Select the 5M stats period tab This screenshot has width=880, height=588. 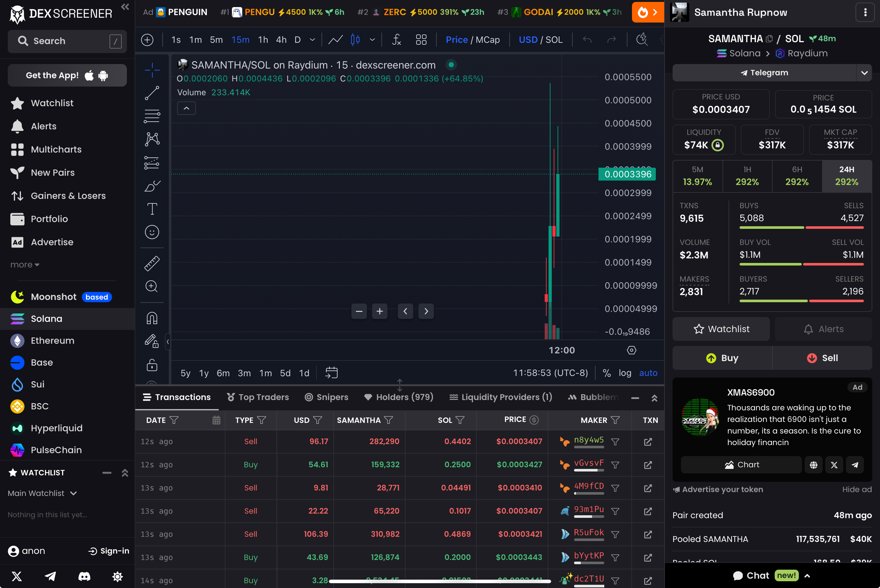[x=698, y=176]
